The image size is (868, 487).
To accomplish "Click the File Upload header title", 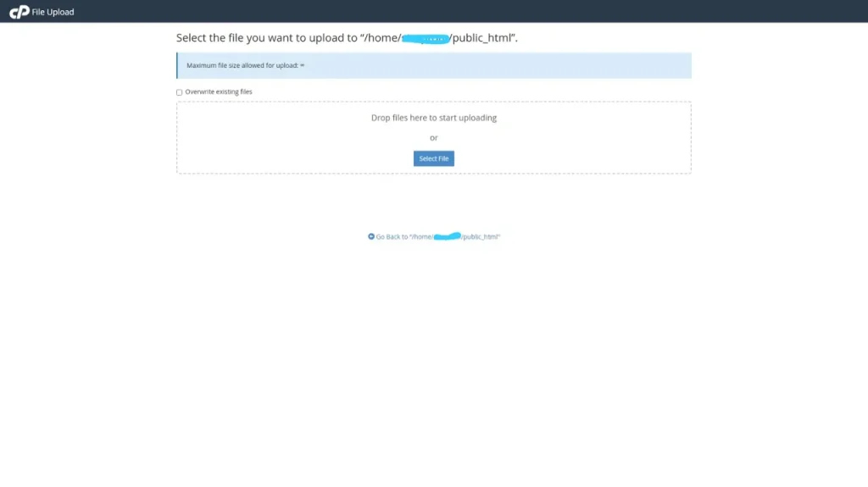I will click(x=53, y=12).
